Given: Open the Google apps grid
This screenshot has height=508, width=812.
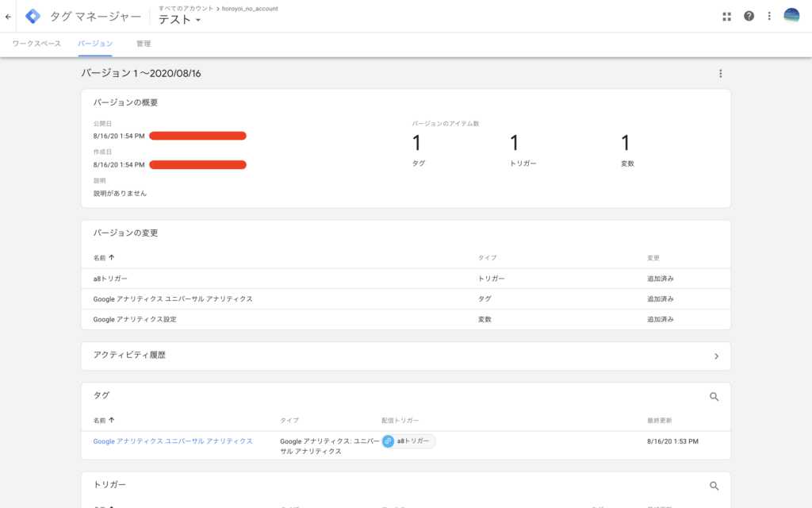Looking at the screenshot, I should 726,17.
